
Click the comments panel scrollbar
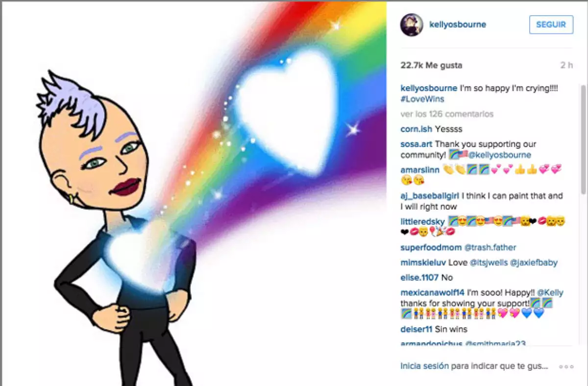pyautogui.click(x=583, y=140)
